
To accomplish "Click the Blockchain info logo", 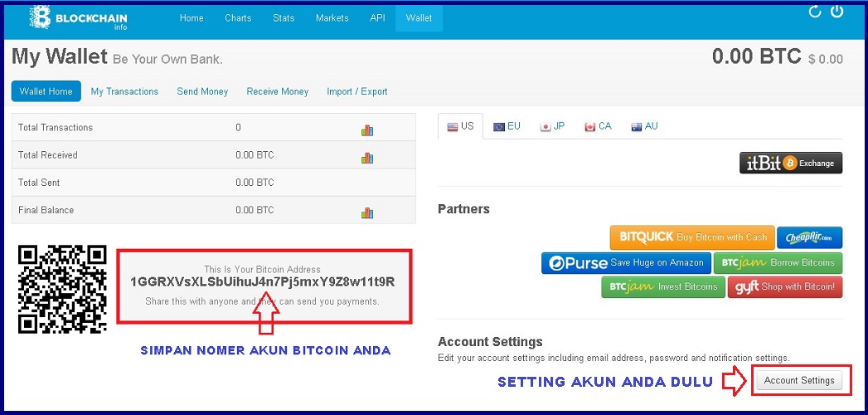I will [x=78, y=17].
